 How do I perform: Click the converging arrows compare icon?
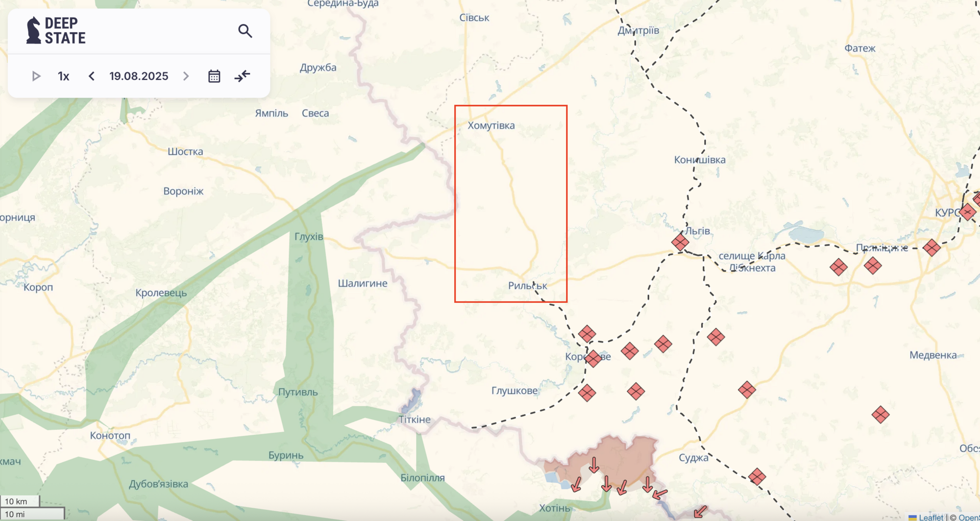(x=242, y=76)
